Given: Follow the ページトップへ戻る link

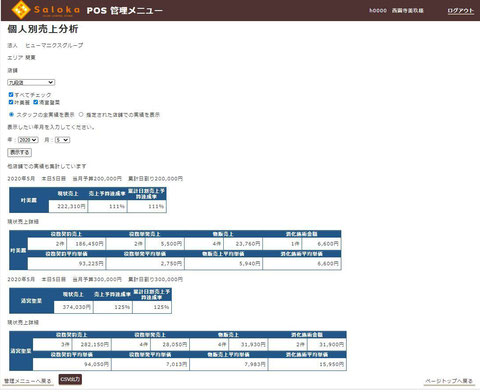Looking at the screenshot, I should 449,381.
